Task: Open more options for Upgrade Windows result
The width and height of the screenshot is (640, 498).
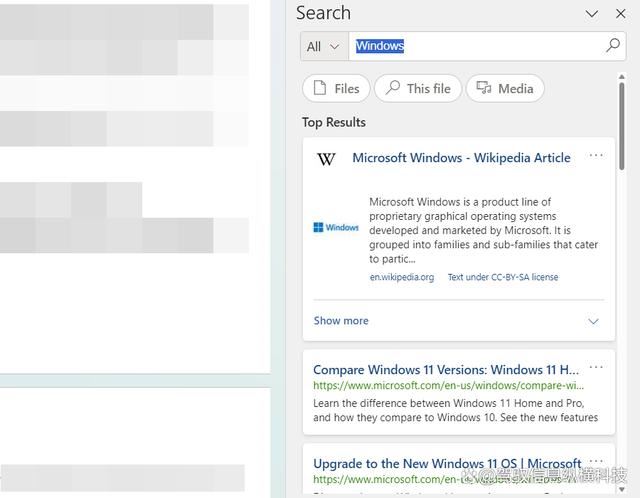Action: [x=596, y=461]
